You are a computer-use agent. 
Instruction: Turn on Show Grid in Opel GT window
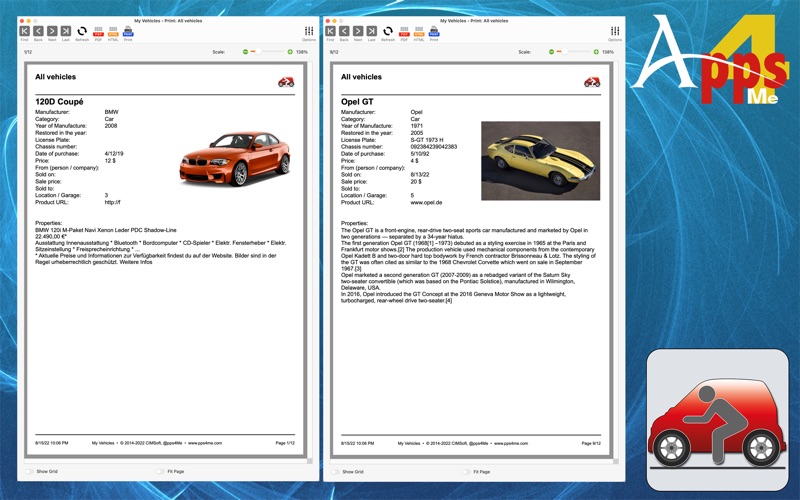click(x=335, y=471)
